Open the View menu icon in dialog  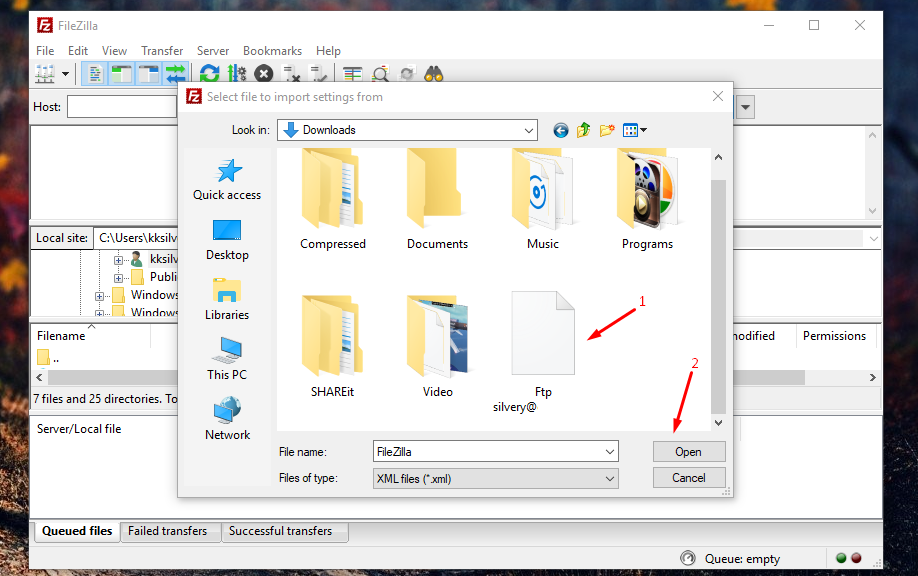635,130
